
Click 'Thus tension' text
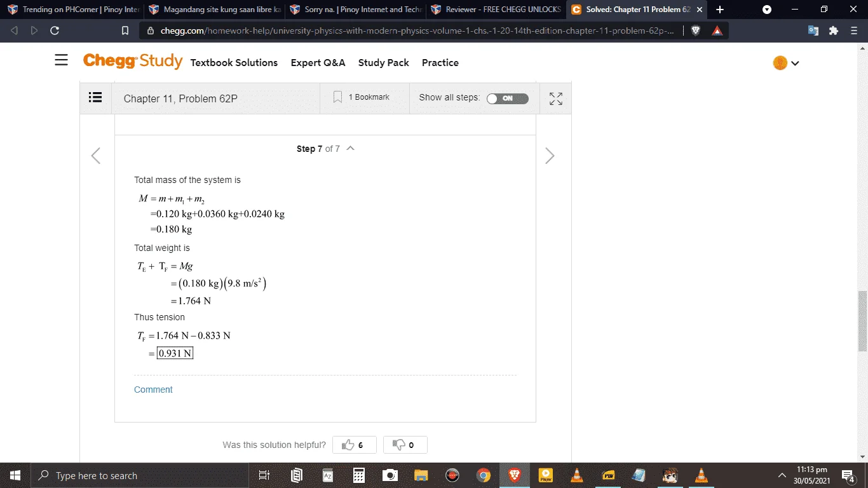click(x=159, y=317)
